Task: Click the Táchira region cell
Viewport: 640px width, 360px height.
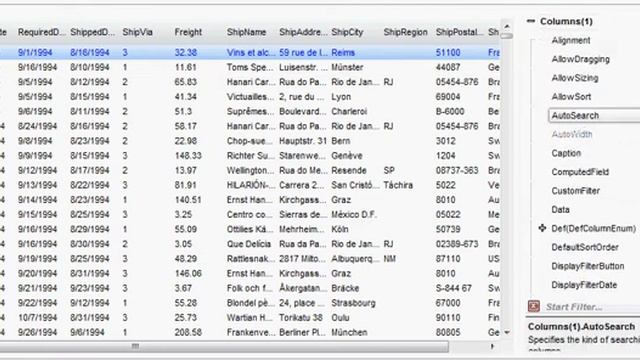Action: tap(398, 185)
